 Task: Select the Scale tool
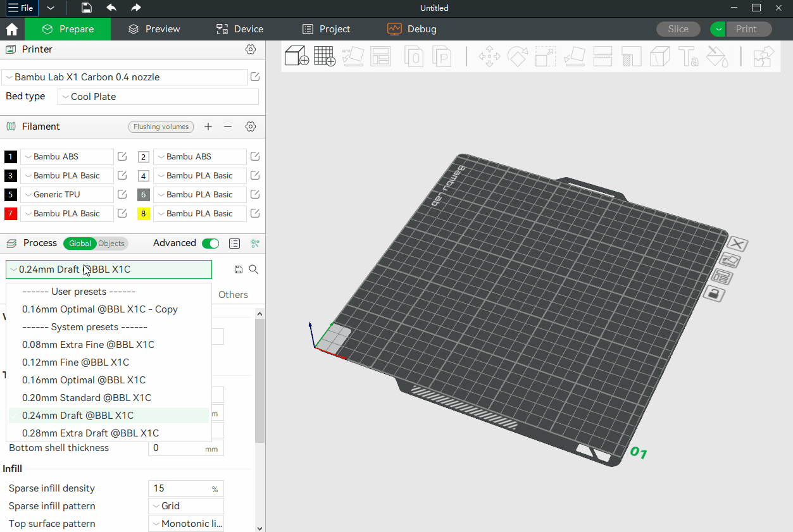546,56
